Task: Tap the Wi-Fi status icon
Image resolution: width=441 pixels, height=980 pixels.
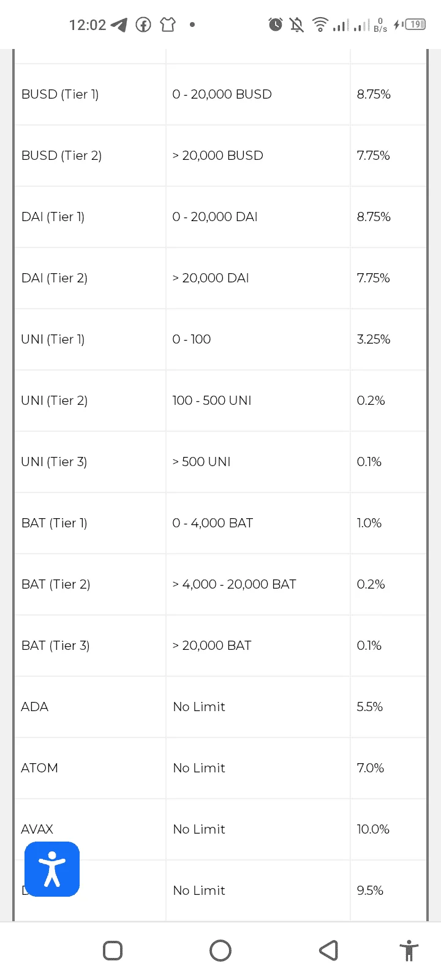Action: pyautogui.click(x=320, y=24)
